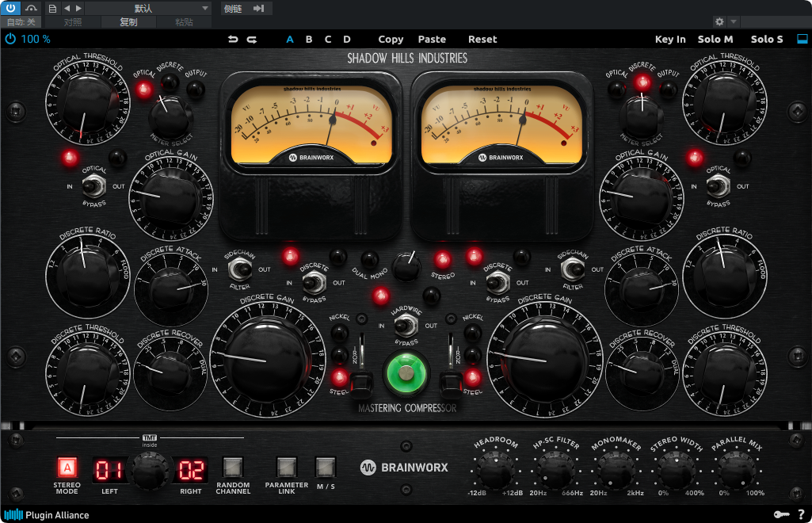Click the Parallel Mix knob

pos(736,470)
